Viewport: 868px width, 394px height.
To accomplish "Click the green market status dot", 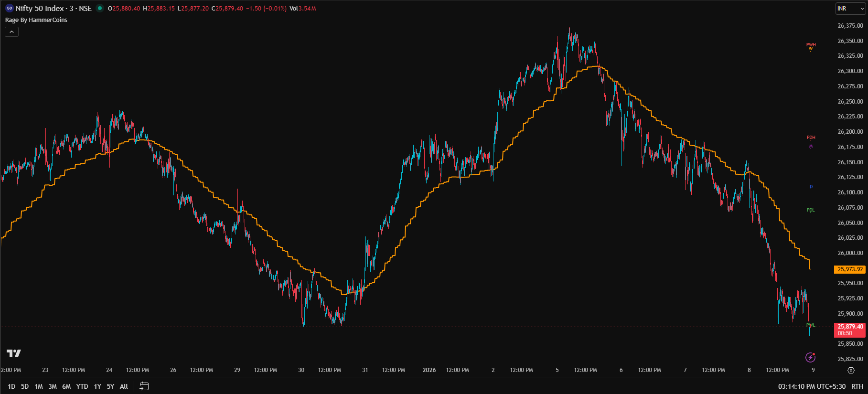I will point(100,8).
